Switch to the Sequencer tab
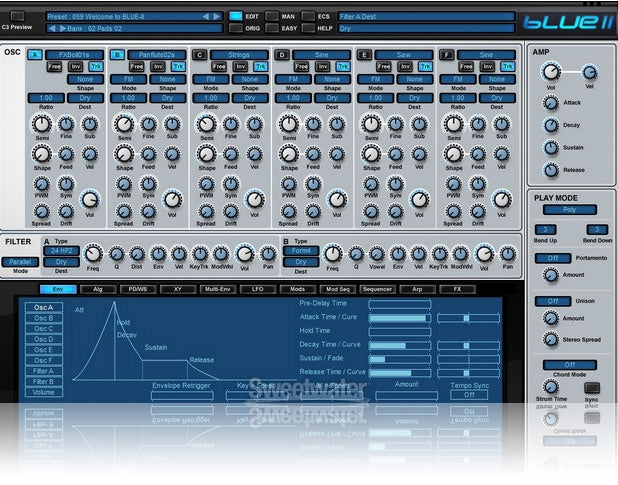 [377, 289]
